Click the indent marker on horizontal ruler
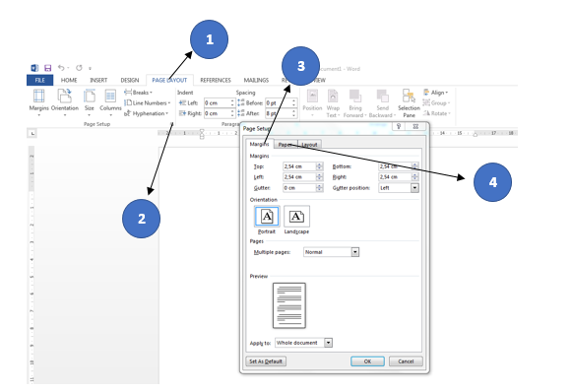571x392 pixels. point(202,134)
